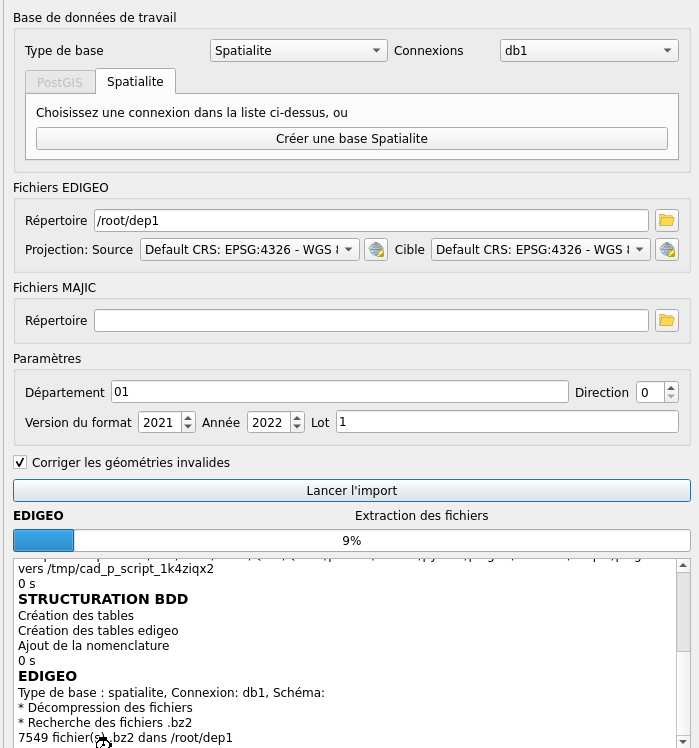
Task: Open target projection CRS selector
Action: tap(667, 250)
